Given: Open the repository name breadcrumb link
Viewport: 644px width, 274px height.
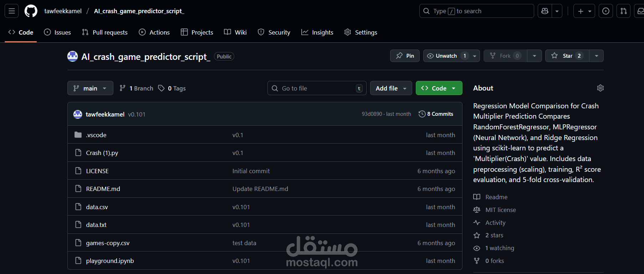Looking at the screenshot, I should pyautogui.click(x=139, y=11).
